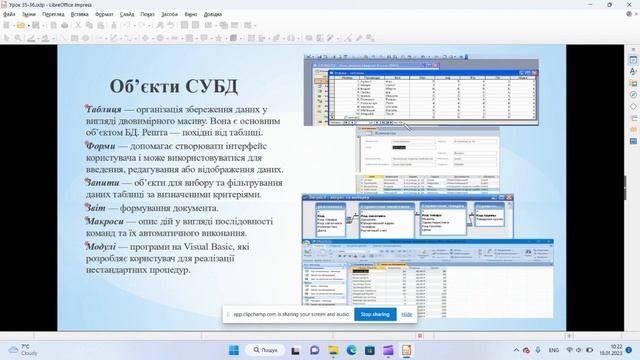Expand the Undo history dropdown arrow
640x360 pixels.
point(134,26)
